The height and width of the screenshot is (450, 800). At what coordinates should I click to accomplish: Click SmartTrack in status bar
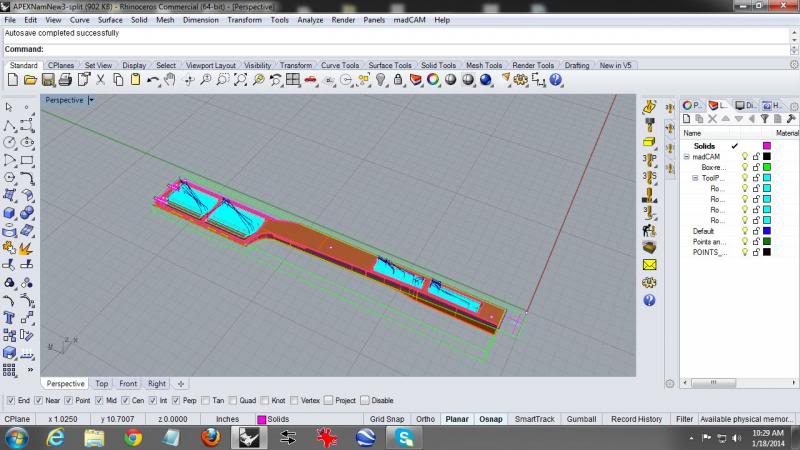534,419
